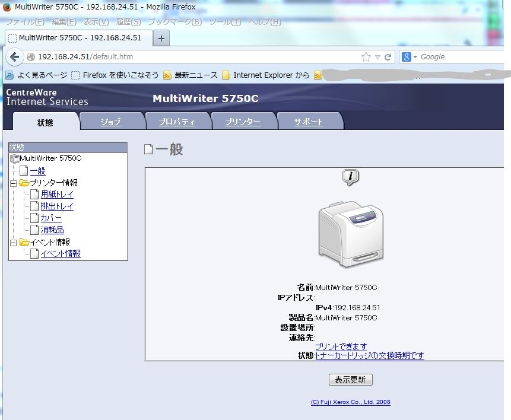Click the 表示更新 refresh button
This screenshot has height=420, width=511.
tap(350, 380)
